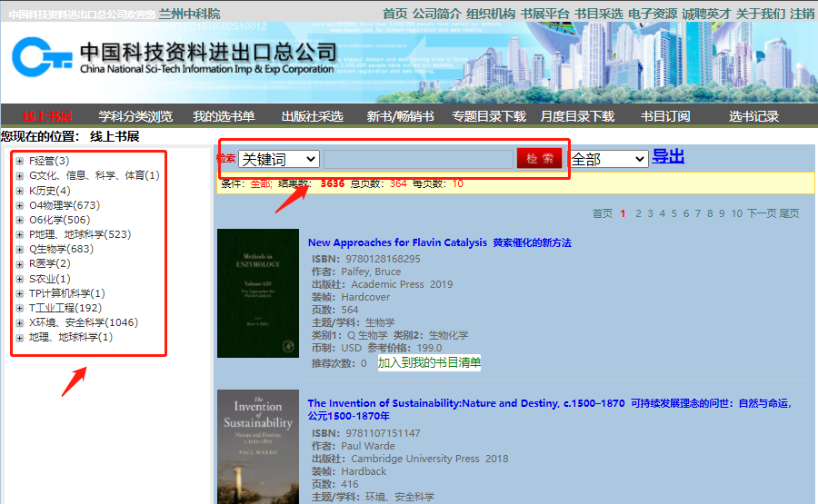Click 注销 to log out
Image resolution: width=818 pixels, height=504 pixels.
[802, 14]
